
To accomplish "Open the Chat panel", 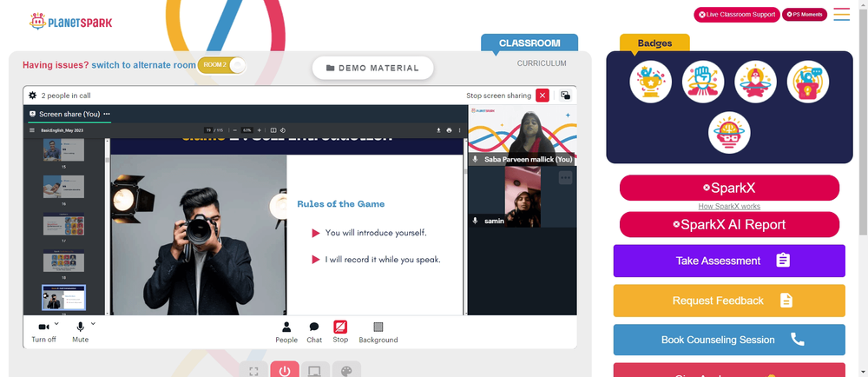I will pos(314,332).
